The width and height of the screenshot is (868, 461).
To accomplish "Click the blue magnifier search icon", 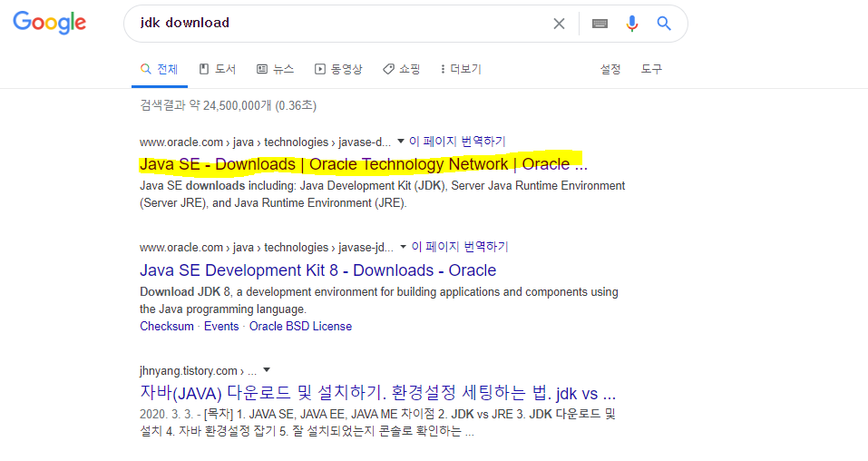I will point(664,24).
